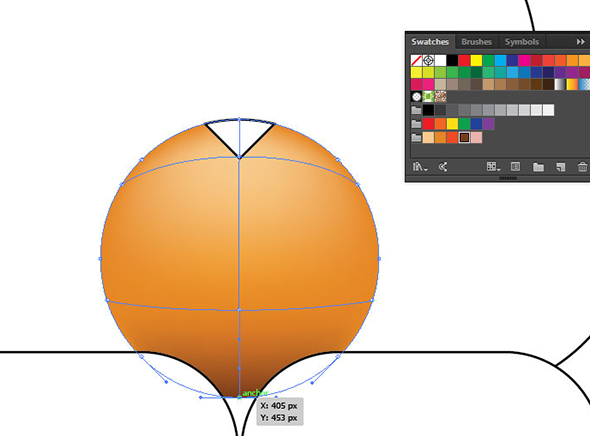The image size is (590, 436).
Task: Pick the purple swatch in bright group
Action: pos(488,124)
